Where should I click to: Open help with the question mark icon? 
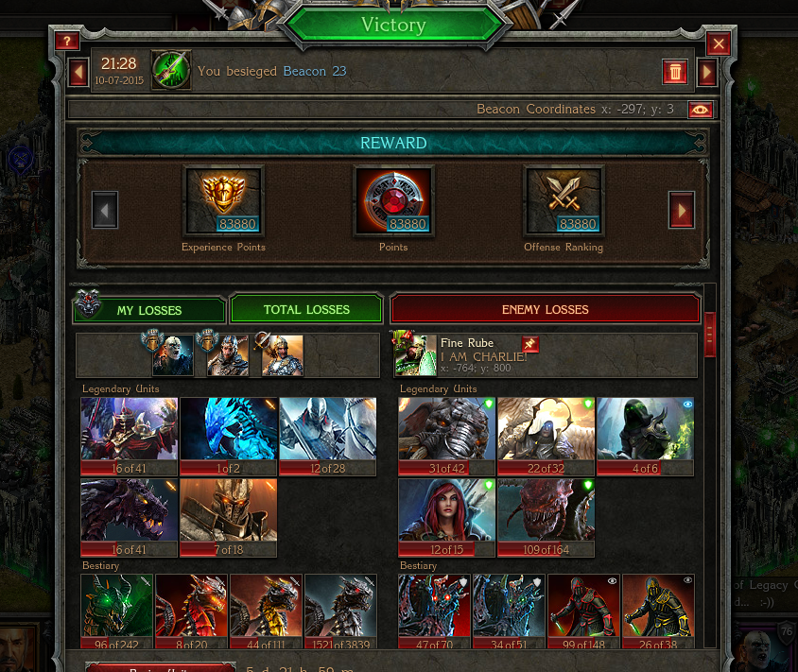click(67, 42)
